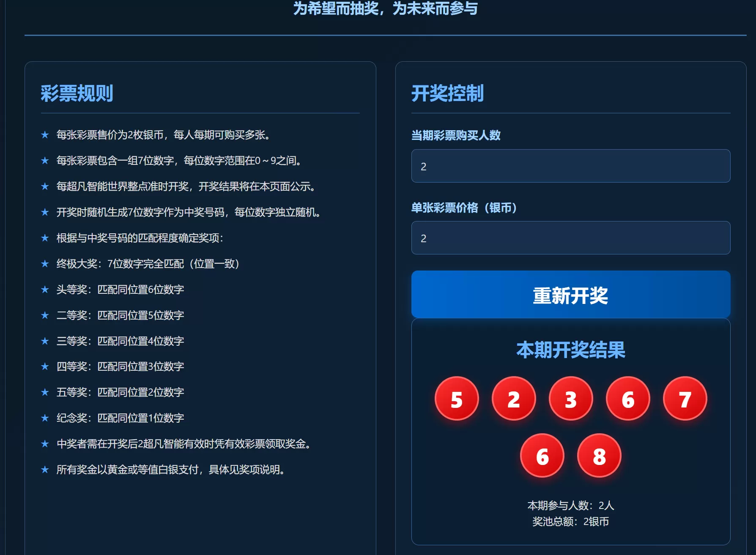Click the red ball showing number 3

point(570,398)
